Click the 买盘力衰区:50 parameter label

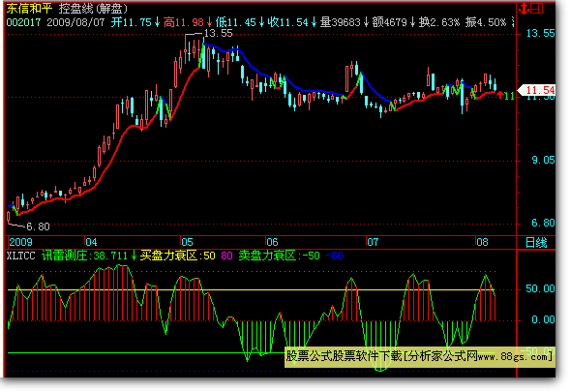178,256
